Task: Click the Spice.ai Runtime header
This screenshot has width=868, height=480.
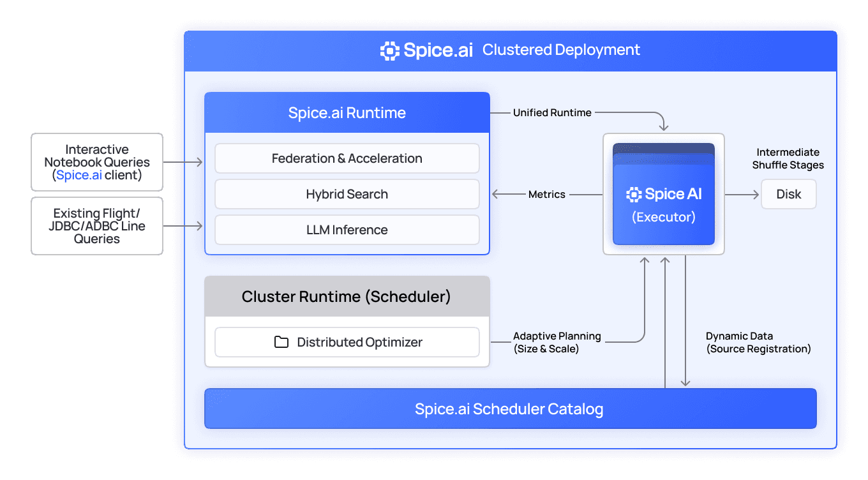Action: 347,113
